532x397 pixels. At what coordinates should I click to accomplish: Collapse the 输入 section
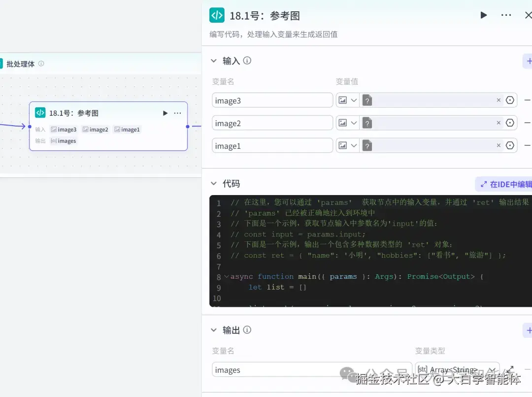pos(213,60)
